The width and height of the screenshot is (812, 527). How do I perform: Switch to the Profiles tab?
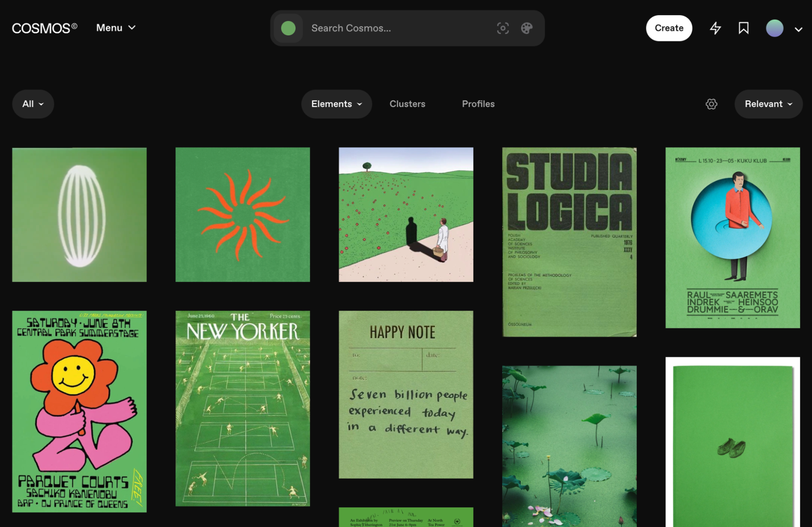pyautogui.click(x=478, y=104)
